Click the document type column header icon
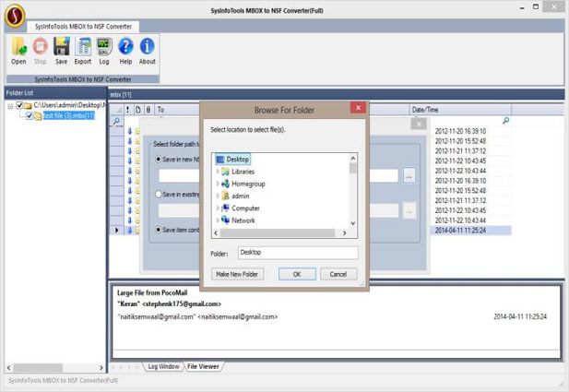This screenshot has height=392, width=569. click(138, 109)
